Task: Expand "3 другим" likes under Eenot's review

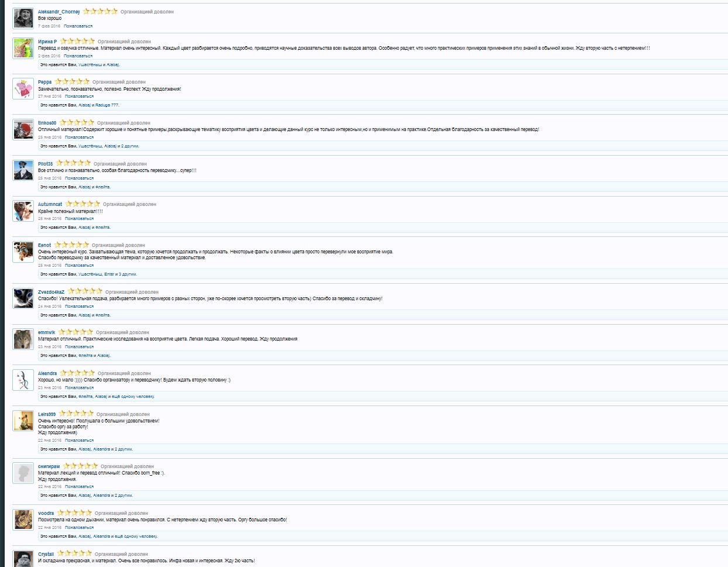Action: point(128,274)
